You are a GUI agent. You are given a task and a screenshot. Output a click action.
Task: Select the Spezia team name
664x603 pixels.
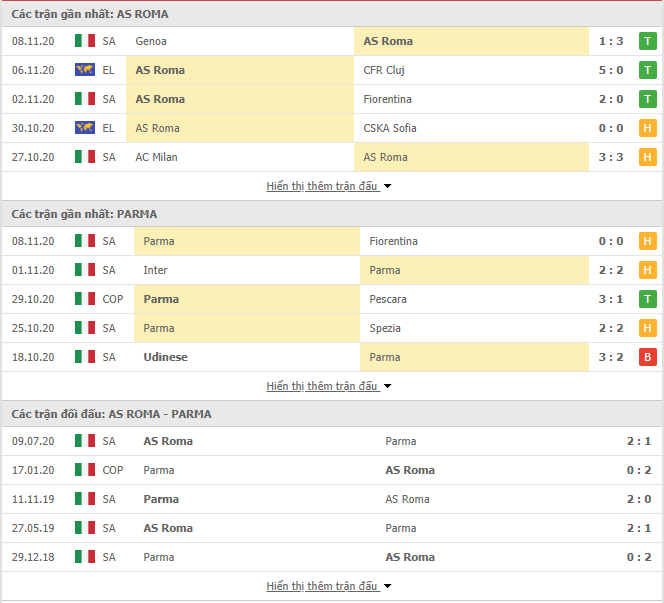point(385,328)
